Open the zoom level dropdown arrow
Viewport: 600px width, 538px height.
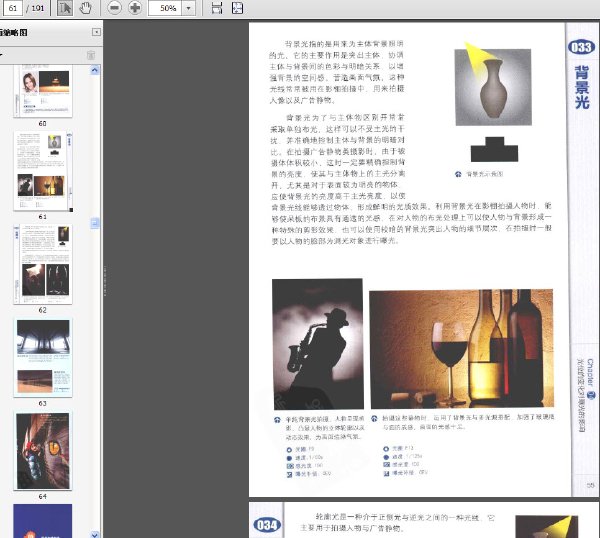pos(188,8)
